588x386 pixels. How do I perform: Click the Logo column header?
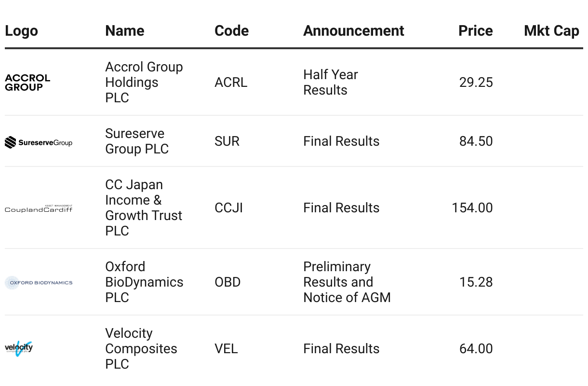coord(21,31)
